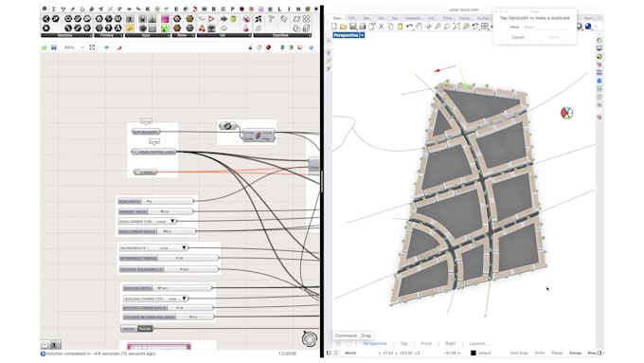
Task: Open Rhino render globe icon
Action: point(588,27)
